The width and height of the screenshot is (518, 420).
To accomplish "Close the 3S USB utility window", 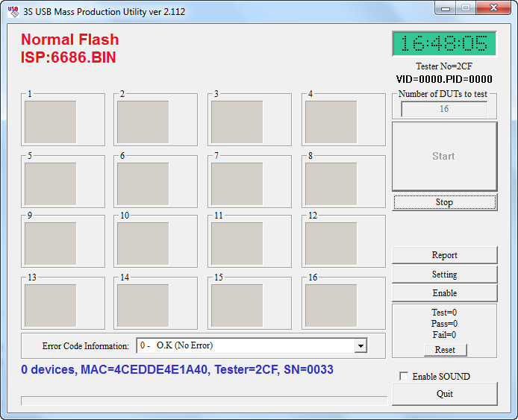I will [x=493, y=8].
